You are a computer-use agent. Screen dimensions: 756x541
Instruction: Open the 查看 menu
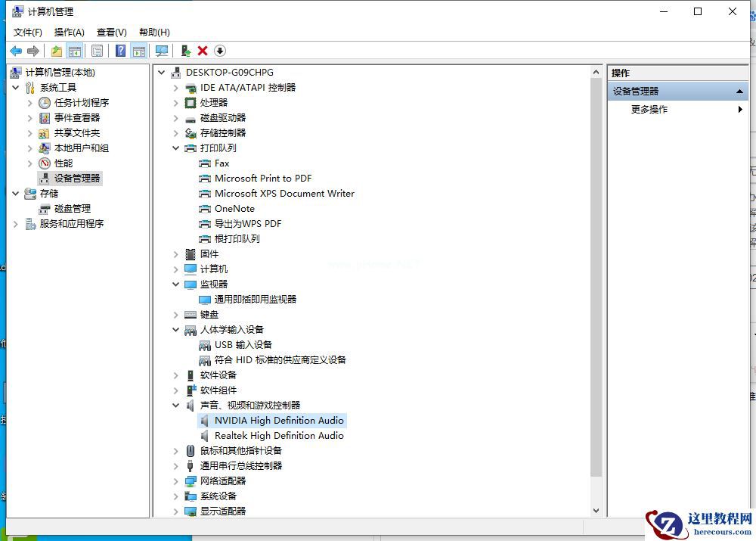(x=110, y=32)
